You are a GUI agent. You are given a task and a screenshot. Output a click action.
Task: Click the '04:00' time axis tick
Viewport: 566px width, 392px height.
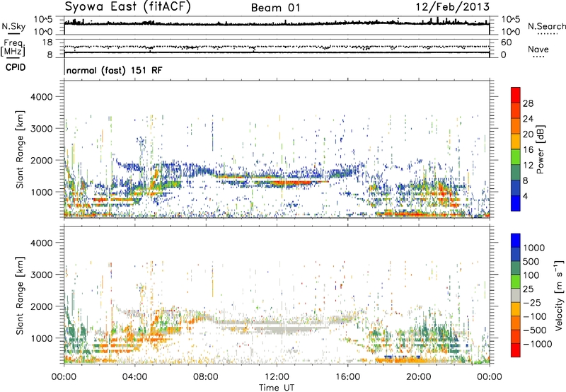(x=135, y=376)
